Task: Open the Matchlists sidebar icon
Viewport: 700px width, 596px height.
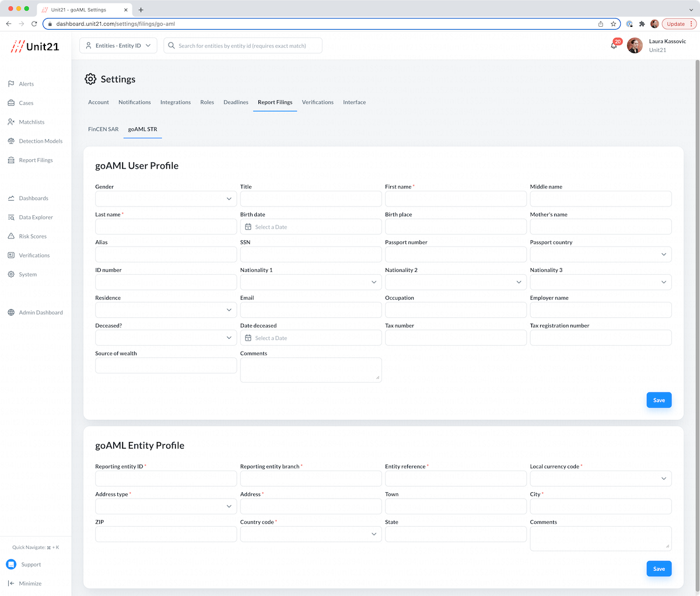Action: (x=11, y=122)
